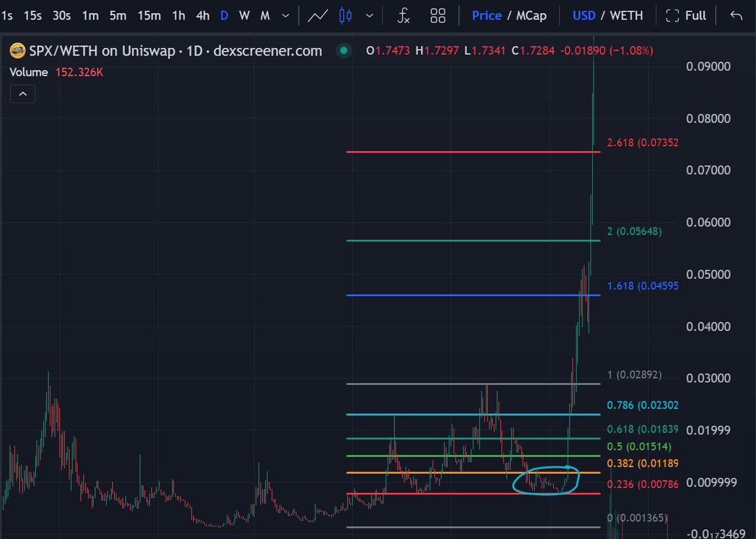The height and width of the screenshot is (539, 756).
Task: Switch to line chart type
Action: click(319, 16)
